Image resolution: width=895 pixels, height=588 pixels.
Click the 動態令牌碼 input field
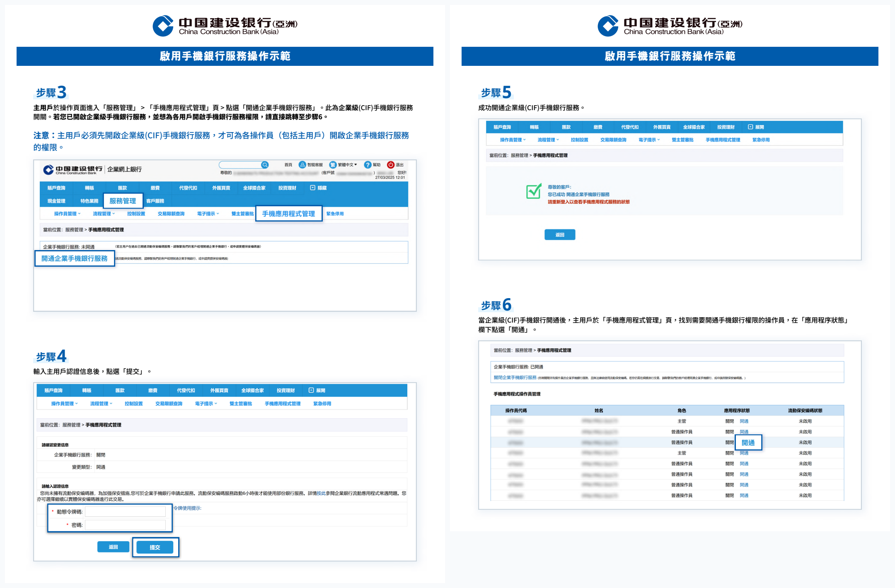[x=125, y=512]
